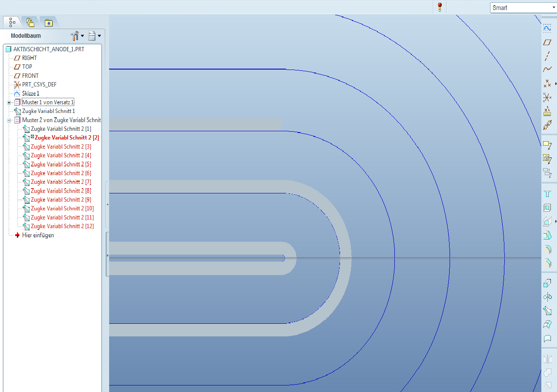The image size is (557, 392).
Task: Select Zugke Variabl Schnitt 2 [11]
Action: pyautogui.click(x=62, y=217)
